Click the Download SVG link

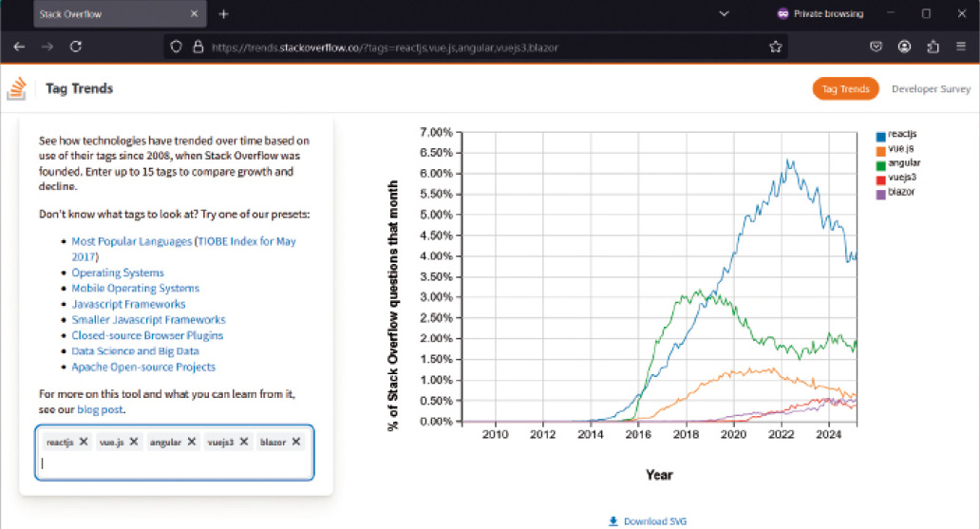[655, 520]
